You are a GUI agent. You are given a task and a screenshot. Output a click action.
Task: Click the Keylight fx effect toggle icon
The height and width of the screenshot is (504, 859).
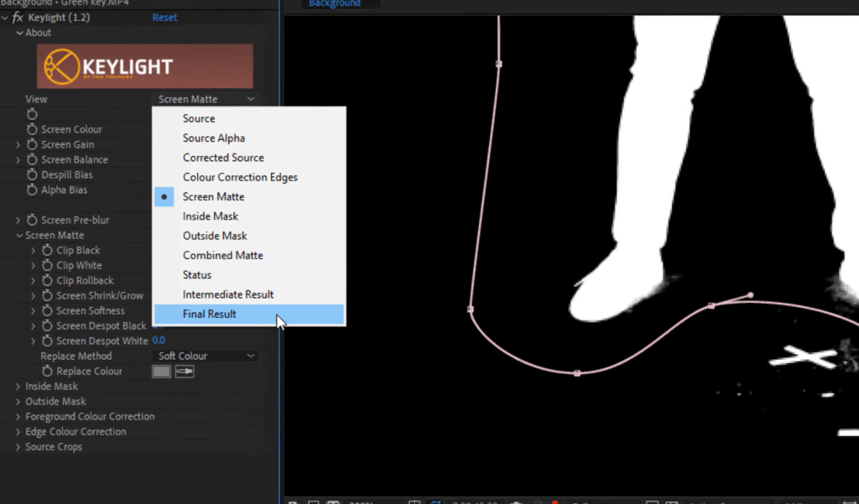18,18
